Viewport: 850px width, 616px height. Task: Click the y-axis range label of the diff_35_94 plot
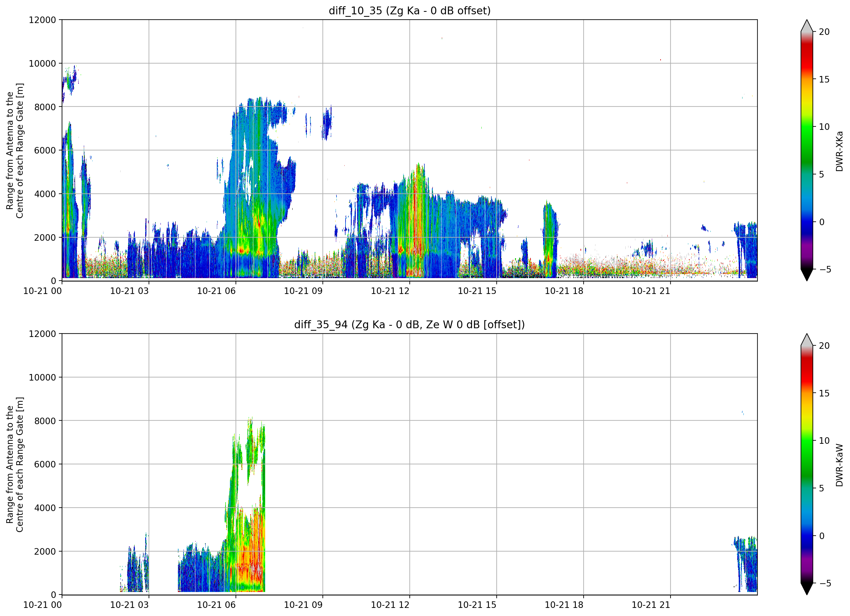[x=15, y=465]
